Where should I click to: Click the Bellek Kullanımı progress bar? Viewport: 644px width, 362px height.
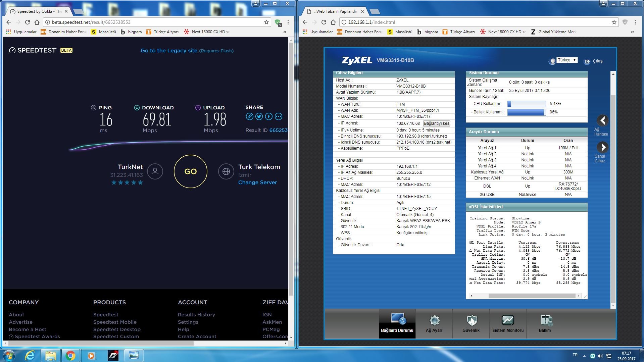[527, 112]
